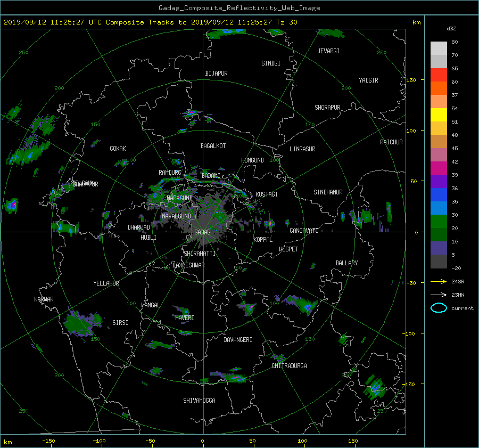479x448 pixels.
Task: Click the SHORAPUR city label
Action: [327, 108]
